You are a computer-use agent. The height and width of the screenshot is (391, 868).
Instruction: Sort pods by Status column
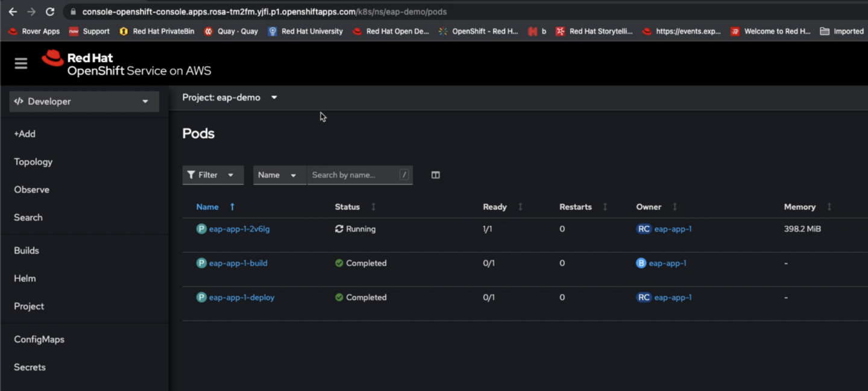click(x=347, y=207)
